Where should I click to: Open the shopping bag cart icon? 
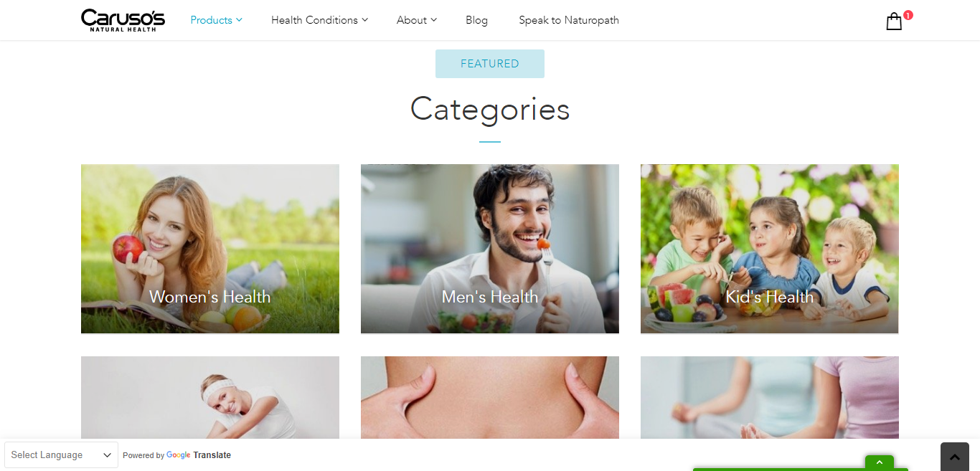pos(894,22)
